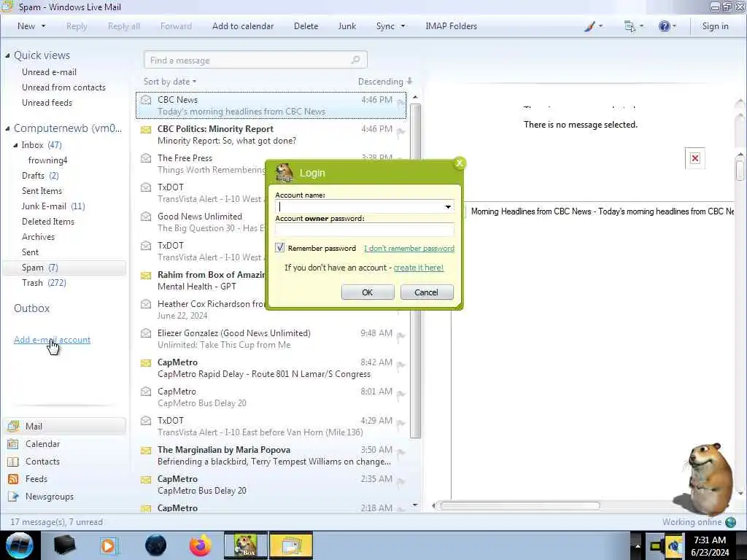Close the Login dialog with the X
The height and width of the screenshot is (560, 747).
(x=460, y=163)
